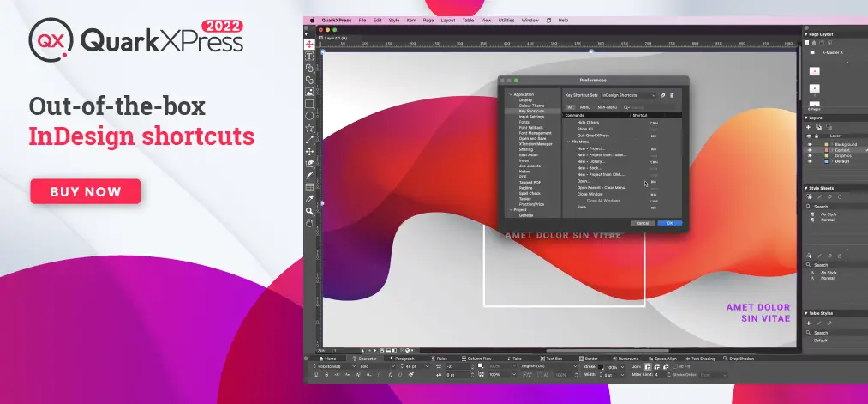Switch to the Home tab

(327, 359)
